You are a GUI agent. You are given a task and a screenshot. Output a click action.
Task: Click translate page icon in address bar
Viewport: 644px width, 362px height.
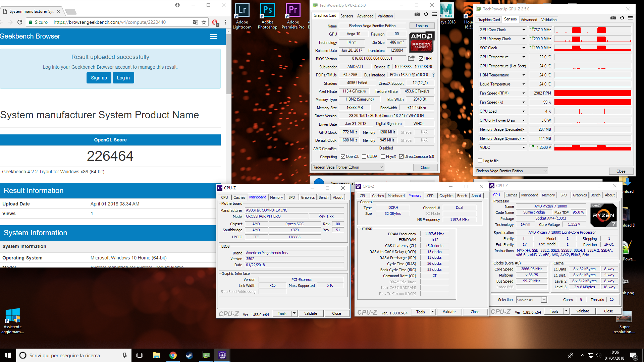(195, 22)
